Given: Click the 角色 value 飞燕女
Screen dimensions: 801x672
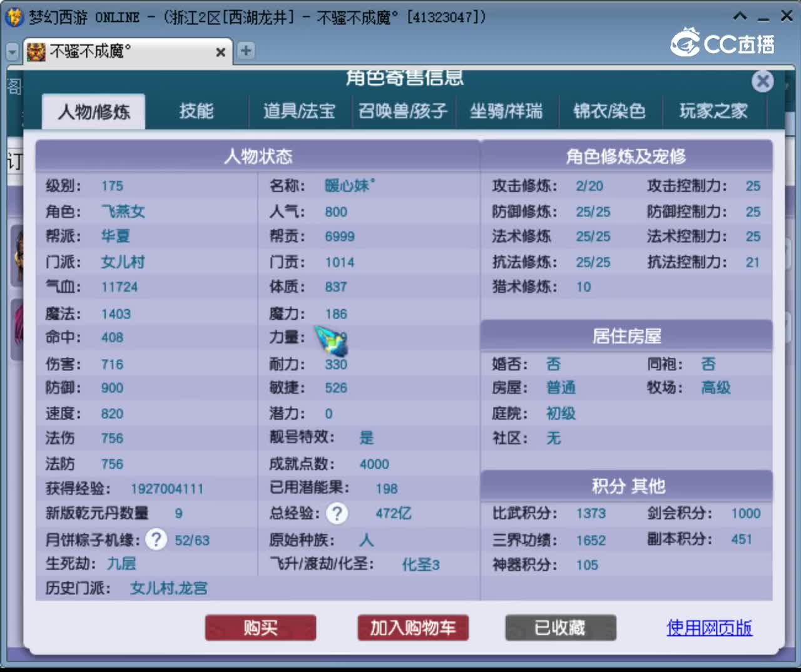Looking at the screenshot, I should (123, 211).
